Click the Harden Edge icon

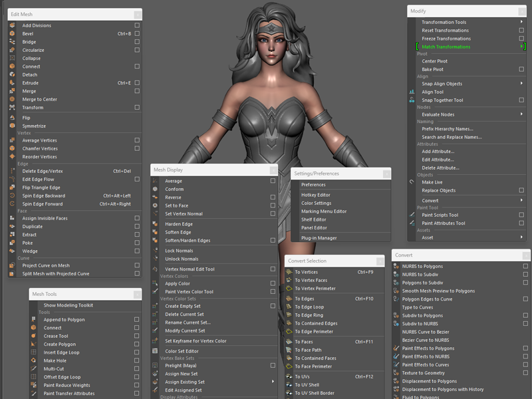coord(155,224)
